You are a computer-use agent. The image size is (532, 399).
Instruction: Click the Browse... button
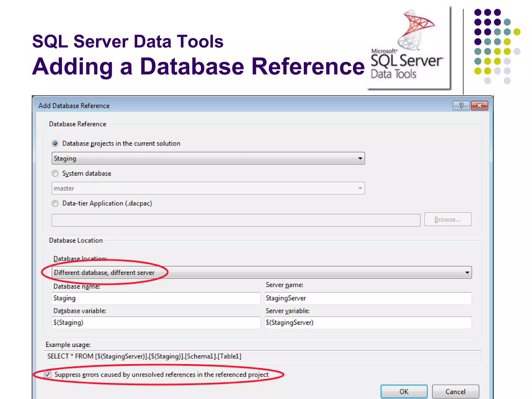pyautogui.click(x=448, y=219)
